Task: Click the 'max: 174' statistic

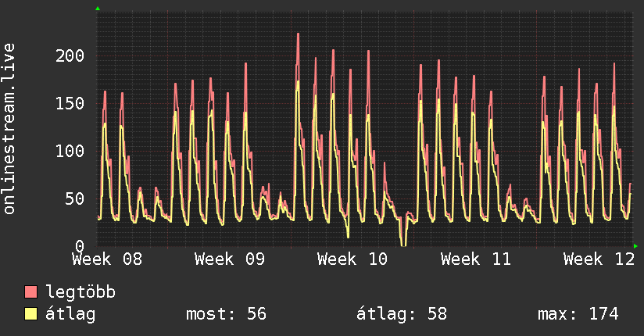Action: point(578,314)
